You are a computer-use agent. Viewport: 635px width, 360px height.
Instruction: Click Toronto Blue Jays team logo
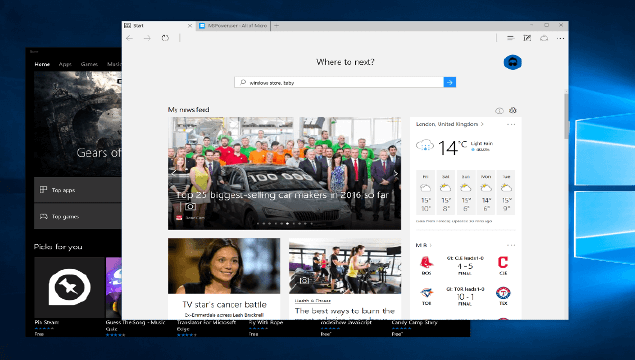click(426, 293)
